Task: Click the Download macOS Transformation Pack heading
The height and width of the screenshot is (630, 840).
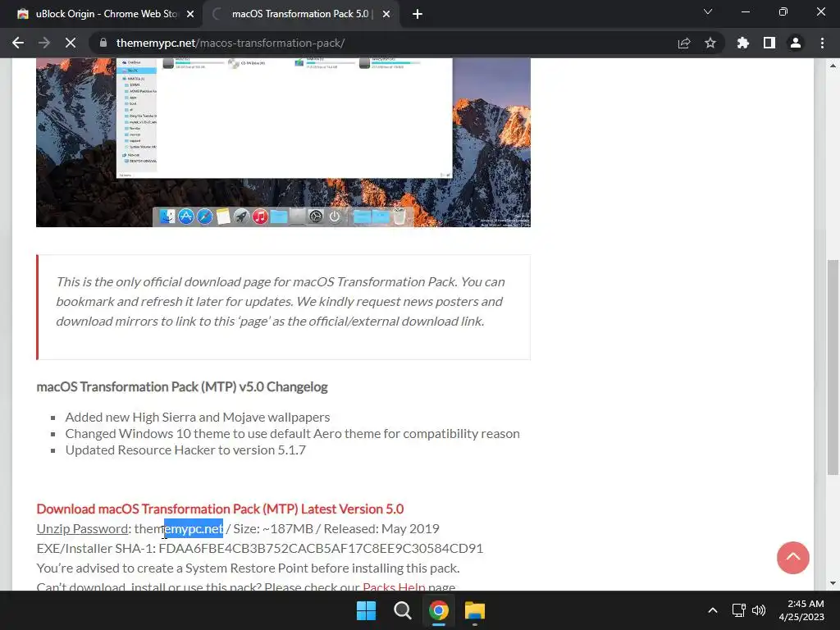Action: [220, 509]
